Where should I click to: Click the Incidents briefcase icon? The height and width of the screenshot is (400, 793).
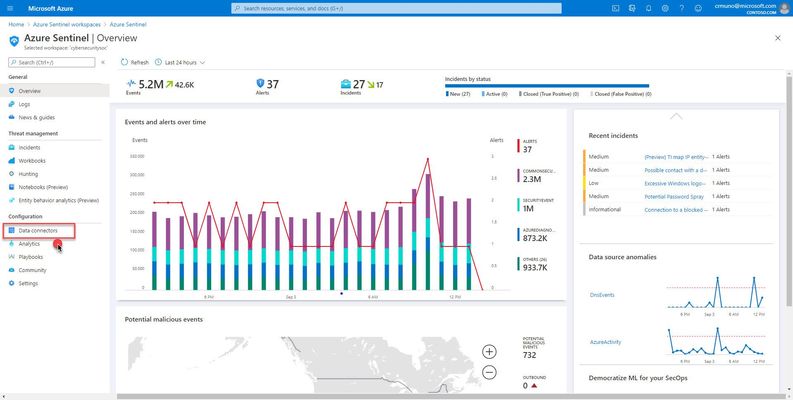tap(346, 84)
